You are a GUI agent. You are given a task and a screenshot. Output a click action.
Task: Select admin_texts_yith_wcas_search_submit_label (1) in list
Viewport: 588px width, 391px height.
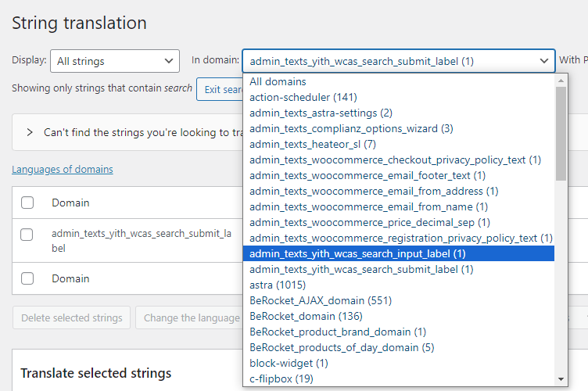click(x=398, y=270)
